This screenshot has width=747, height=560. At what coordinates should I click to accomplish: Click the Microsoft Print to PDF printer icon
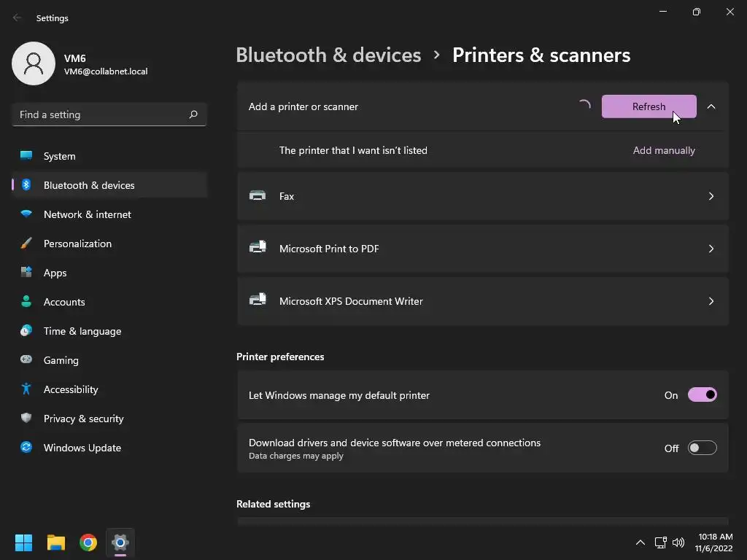[x=258, y=248]
